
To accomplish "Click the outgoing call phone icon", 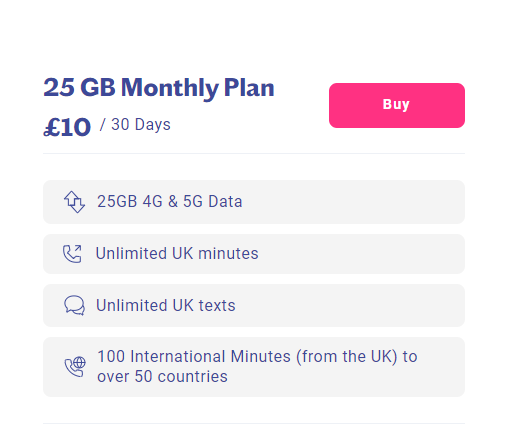I will [x=72, y=254].
